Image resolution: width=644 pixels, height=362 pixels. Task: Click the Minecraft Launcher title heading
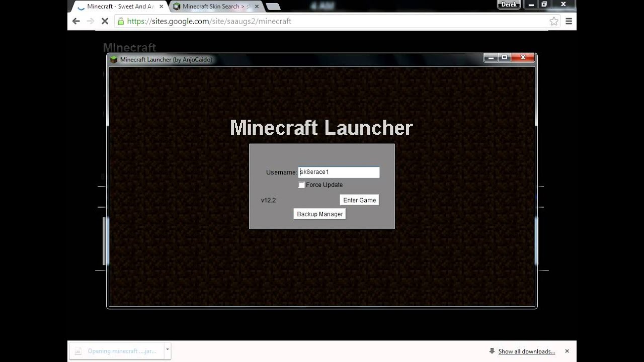click(x=321, y=128)
